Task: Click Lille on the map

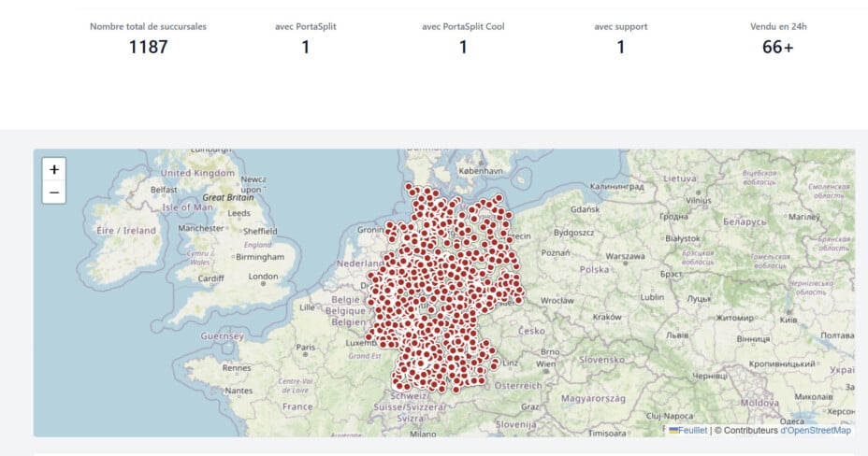Action: point(307,307)
